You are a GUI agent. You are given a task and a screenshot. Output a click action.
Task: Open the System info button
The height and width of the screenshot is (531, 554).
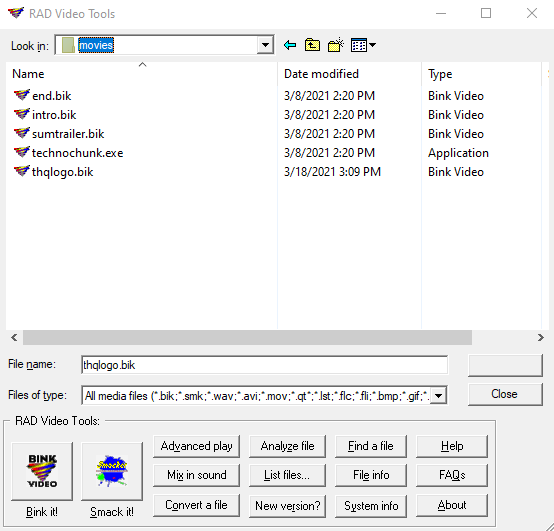[371, 506]
